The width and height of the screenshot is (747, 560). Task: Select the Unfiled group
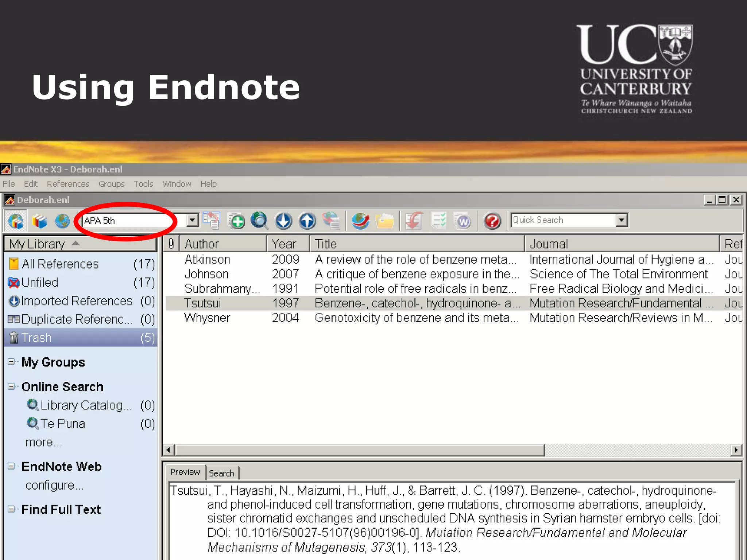point(81,283)
